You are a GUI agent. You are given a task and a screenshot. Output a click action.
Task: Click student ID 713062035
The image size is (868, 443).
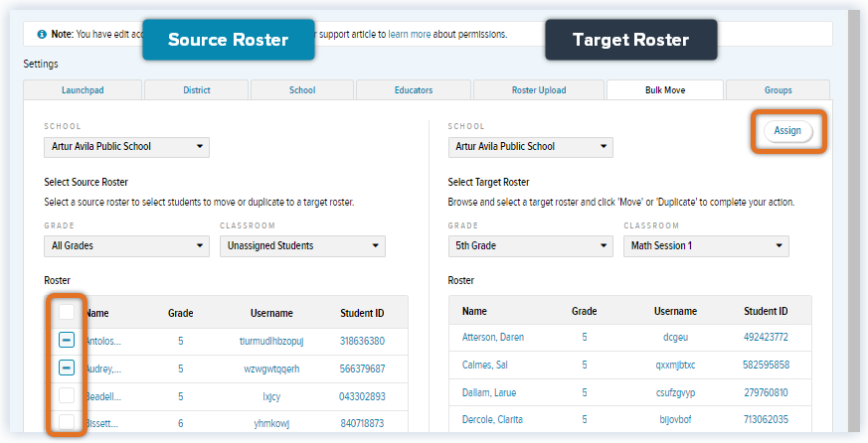click(x=766, y=419)
